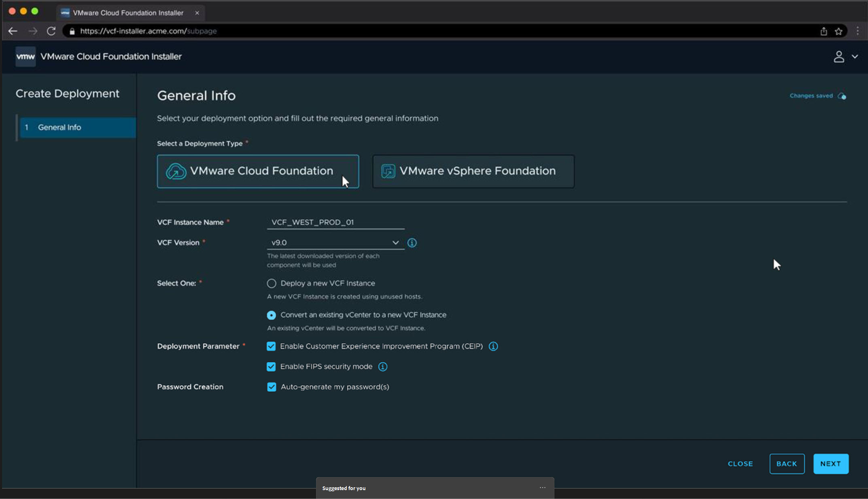868x499 pixels.
Task: Click the CEIP info icon
Action: click(493, 346)
